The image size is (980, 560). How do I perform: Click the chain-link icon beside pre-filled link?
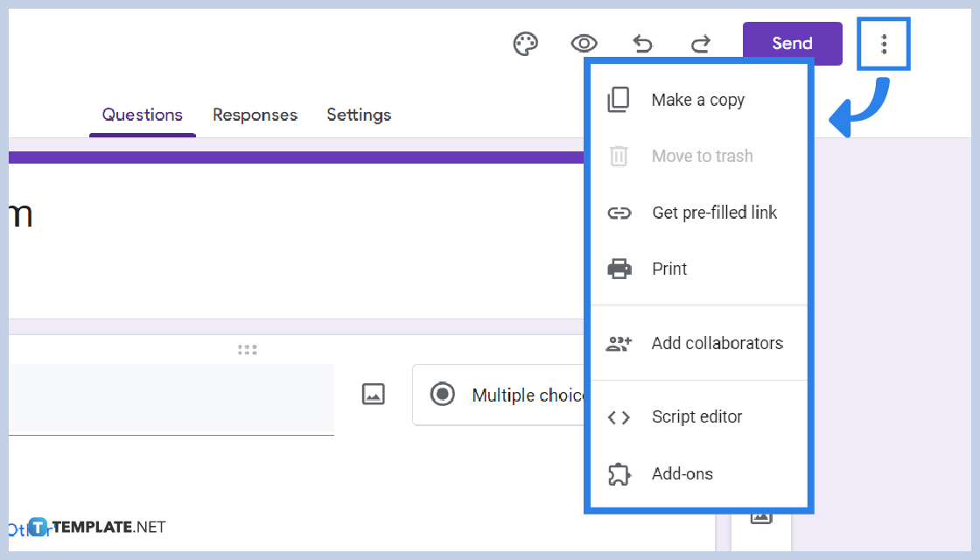coord(619,213)
